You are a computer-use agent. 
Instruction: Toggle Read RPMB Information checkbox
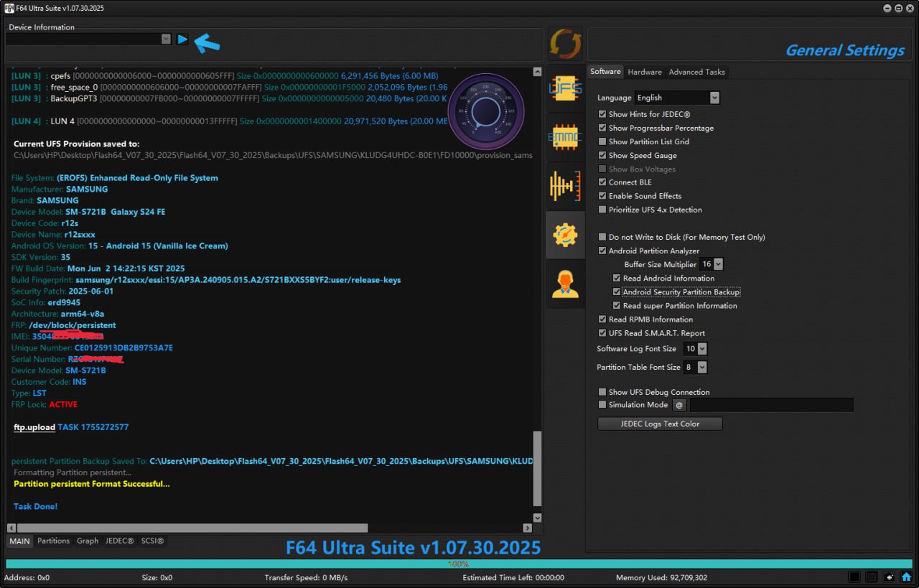point(602,319)
